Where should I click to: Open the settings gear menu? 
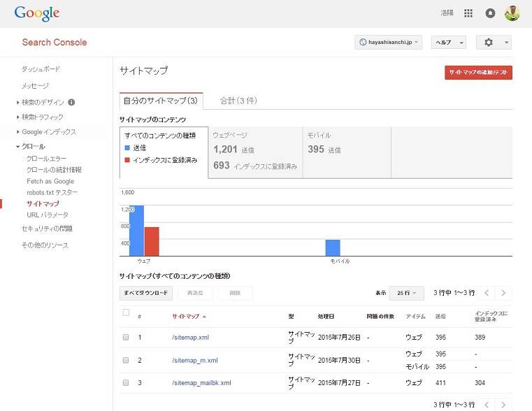tap(494, 43)
